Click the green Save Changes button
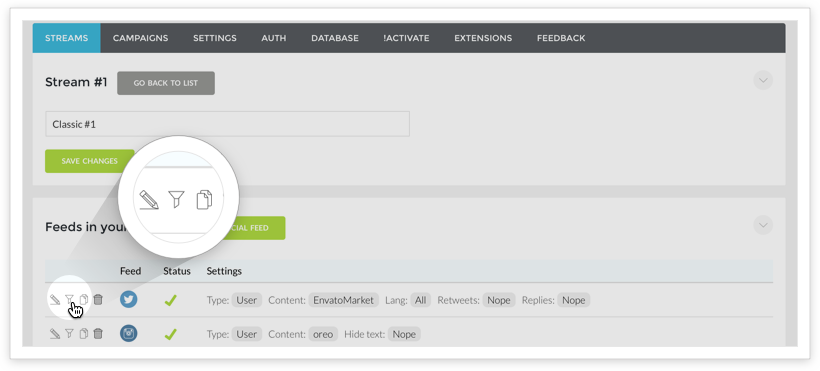Image resolution: width=820 pixels, height=371 pixels. coord(89,161)
